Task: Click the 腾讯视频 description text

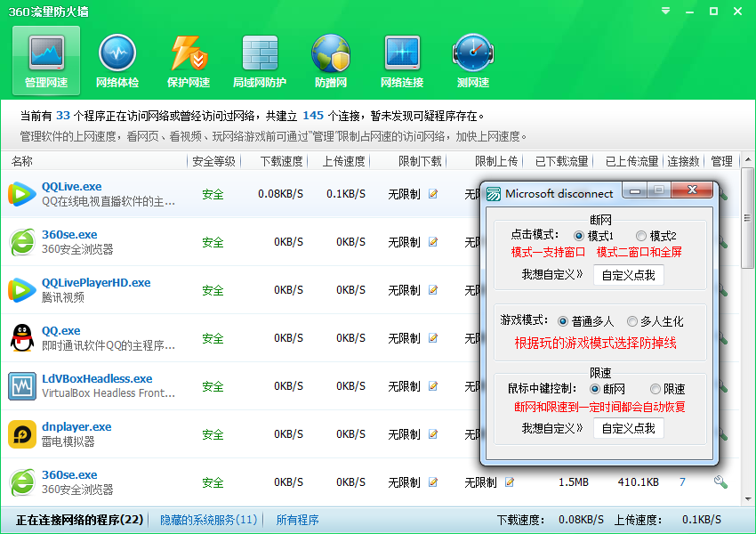Action: (x=62, y=297)
